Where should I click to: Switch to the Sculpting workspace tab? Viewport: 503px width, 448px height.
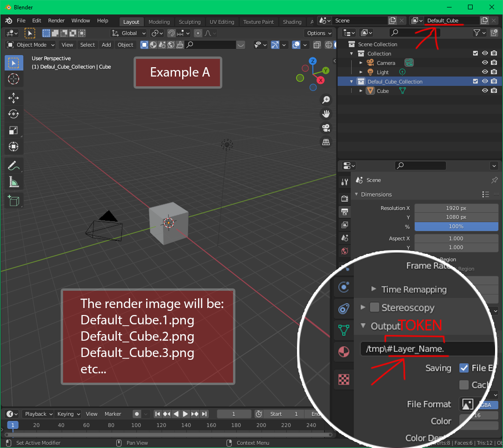pos(190,22)
